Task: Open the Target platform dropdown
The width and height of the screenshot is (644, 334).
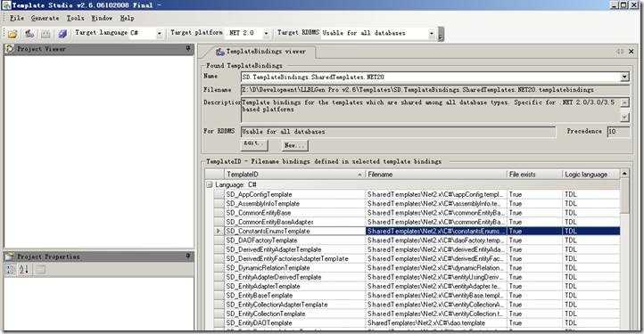Action: 266,33
